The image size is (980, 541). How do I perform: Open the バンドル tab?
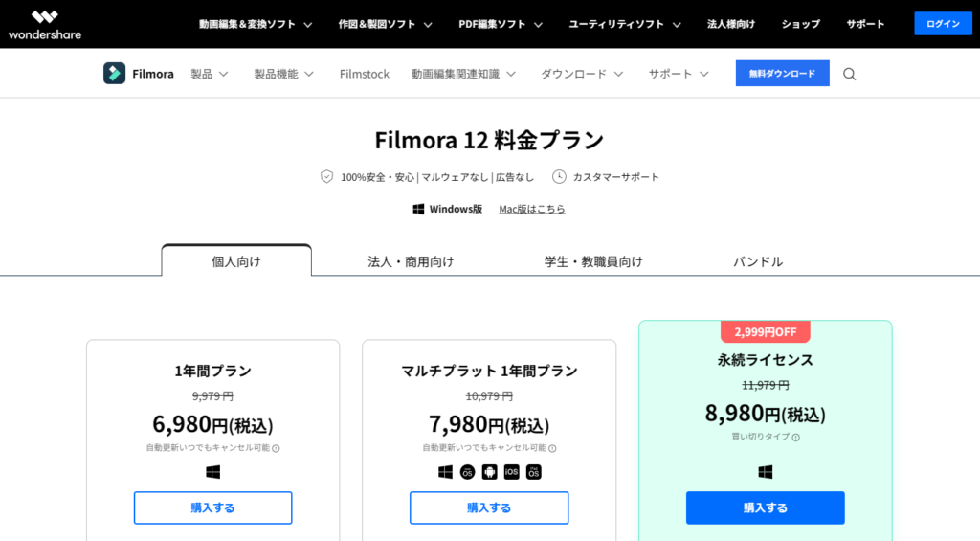tap(758, 261)
